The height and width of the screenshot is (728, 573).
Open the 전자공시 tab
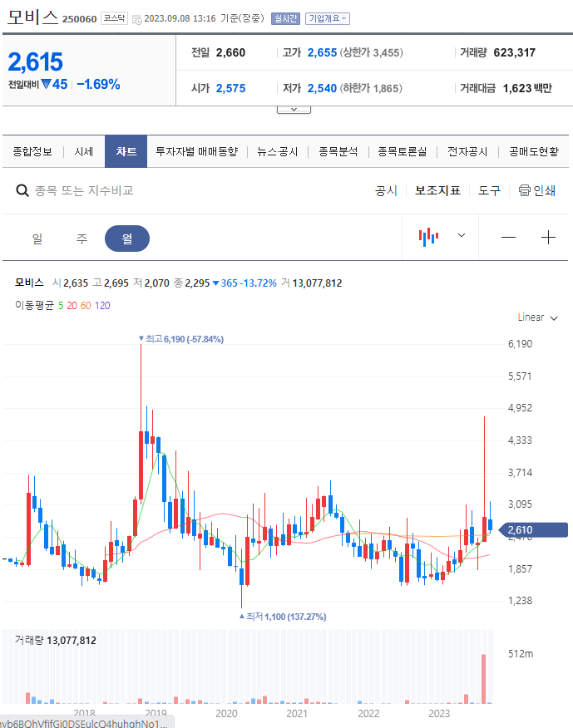pos(467,151)
